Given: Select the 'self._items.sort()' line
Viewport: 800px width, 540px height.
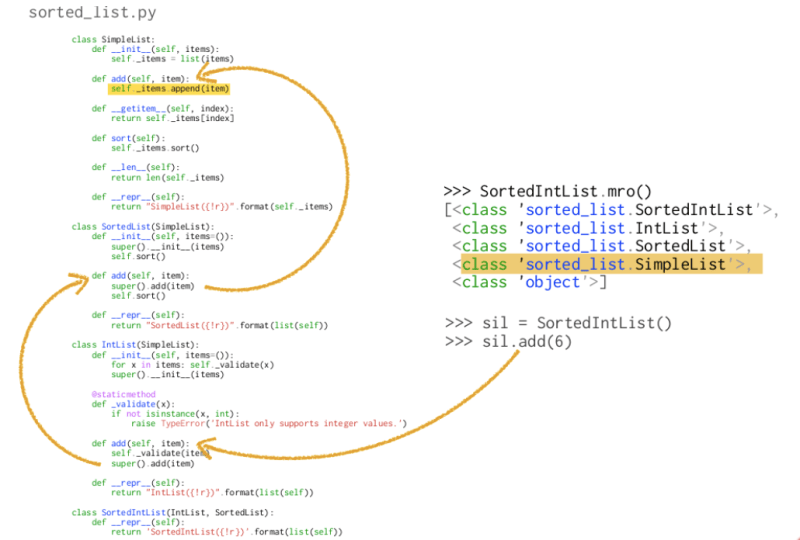Looking at the screenshot, I should click(x=155, y=148).
